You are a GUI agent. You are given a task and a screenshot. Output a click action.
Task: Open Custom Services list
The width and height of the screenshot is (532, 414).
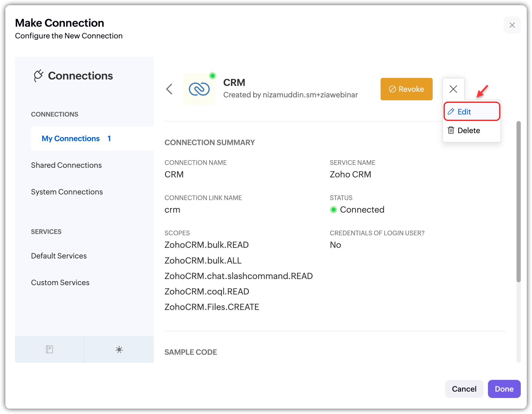[60, 282]
